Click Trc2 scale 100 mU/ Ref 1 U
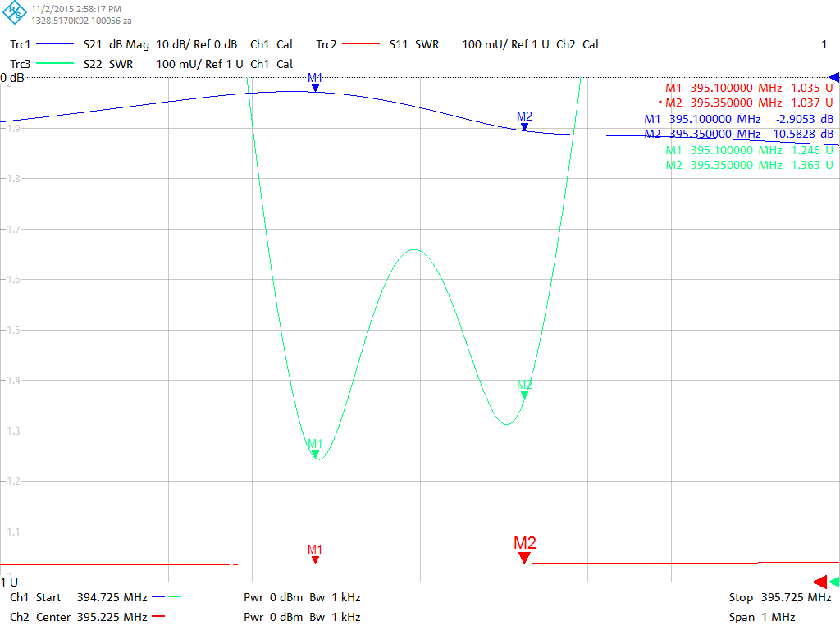The width and height of the screenshot is (840, 630). [505, 44]
